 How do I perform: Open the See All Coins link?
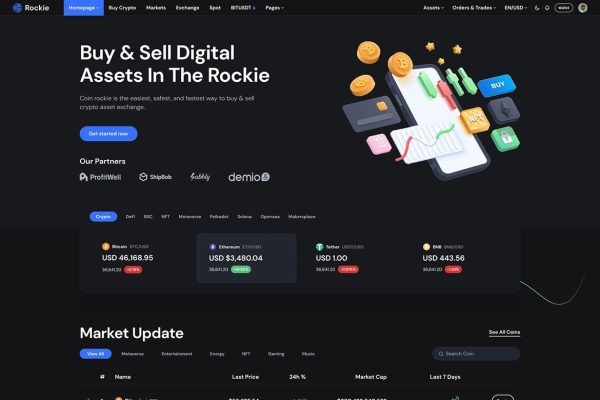tap(504, 332)
